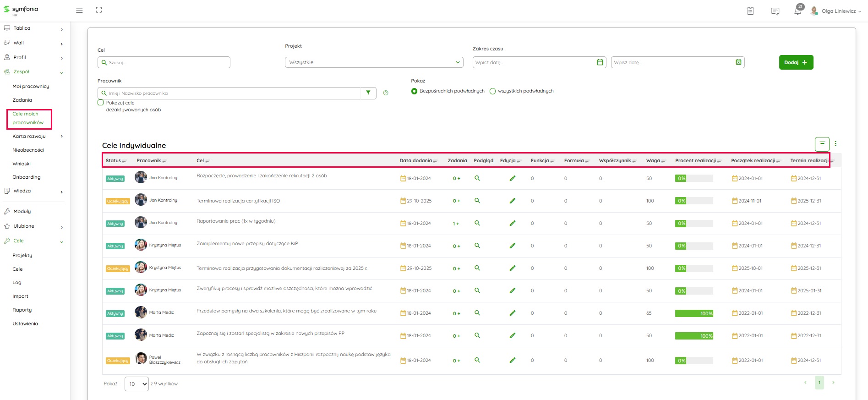This screenshot has height=400, width=868.
Task: Enable 'Pokazuj cele dezaktywowanych osób' checkbox
Action: (101, 103)
